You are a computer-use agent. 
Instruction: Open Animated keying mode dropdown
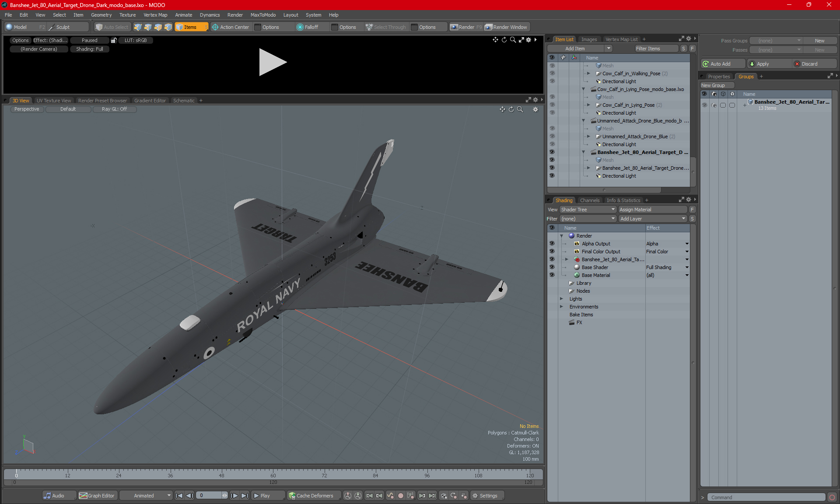pyautogui.click(x=146, y=496)
